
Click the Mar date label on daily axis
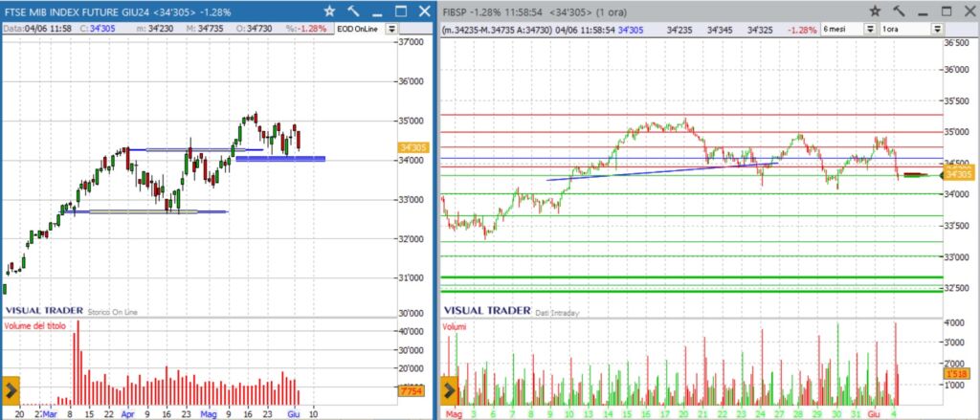click(50, 413)
